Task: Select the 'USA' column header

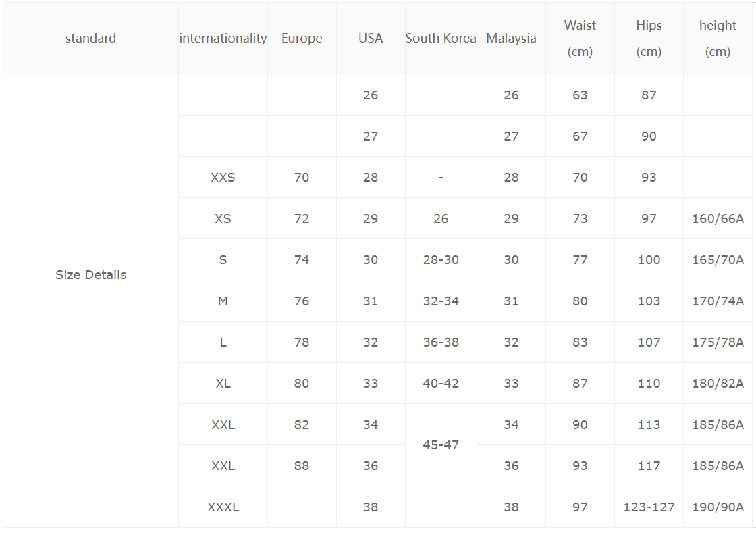Action: pos(371,39)
